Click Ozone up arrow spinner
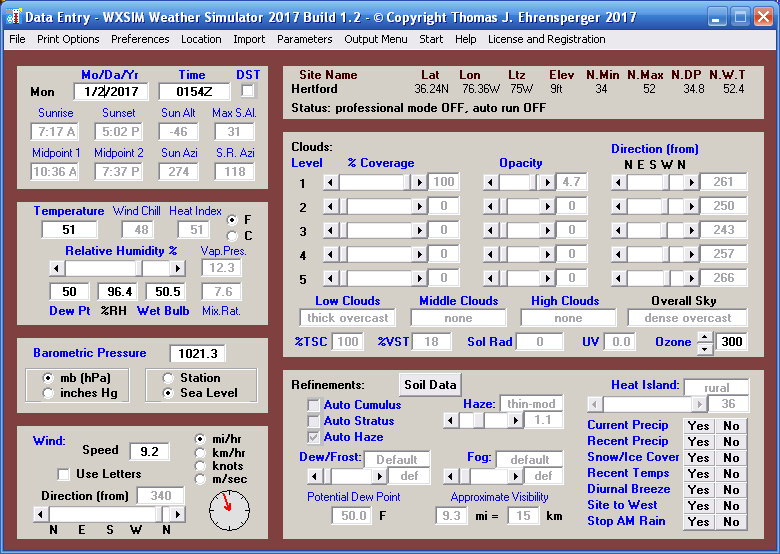This screenshot has height=554, width=780. click(705, 336)
